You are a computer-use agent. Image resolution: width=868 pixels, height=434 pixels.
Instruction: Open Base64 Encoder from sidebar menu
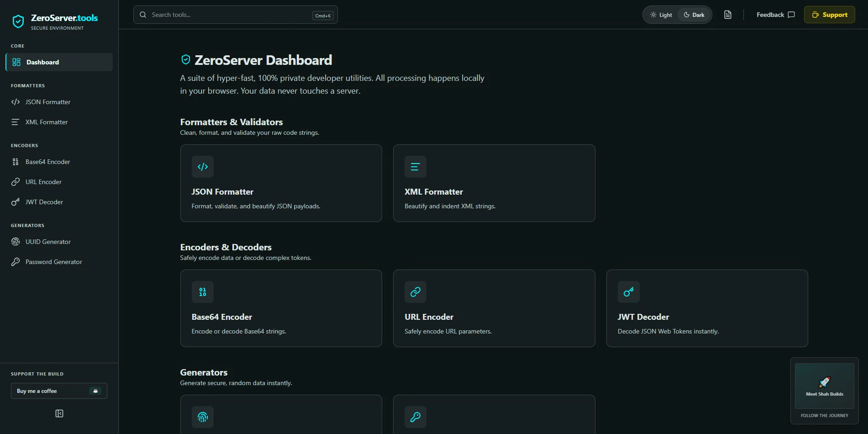pyautogui.click(x=59, y=162)
